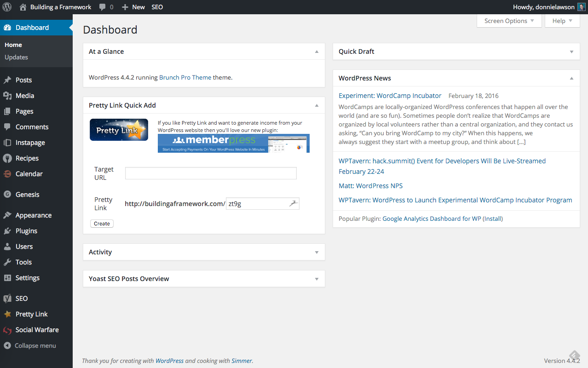Screen dimensions: 588x368
Task: Open the Matt: WordPress NPS link
Action: 371,186
